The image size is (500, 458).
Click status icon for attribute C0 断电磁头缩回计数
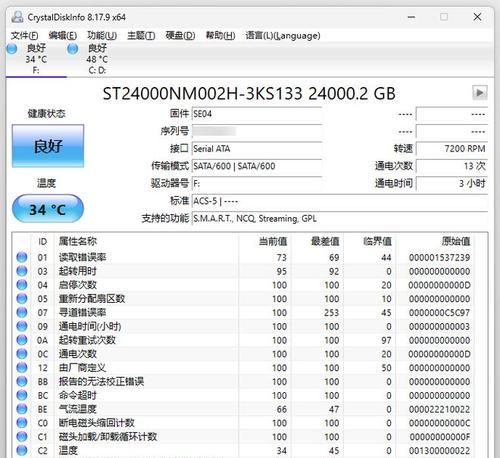point(22,423)
